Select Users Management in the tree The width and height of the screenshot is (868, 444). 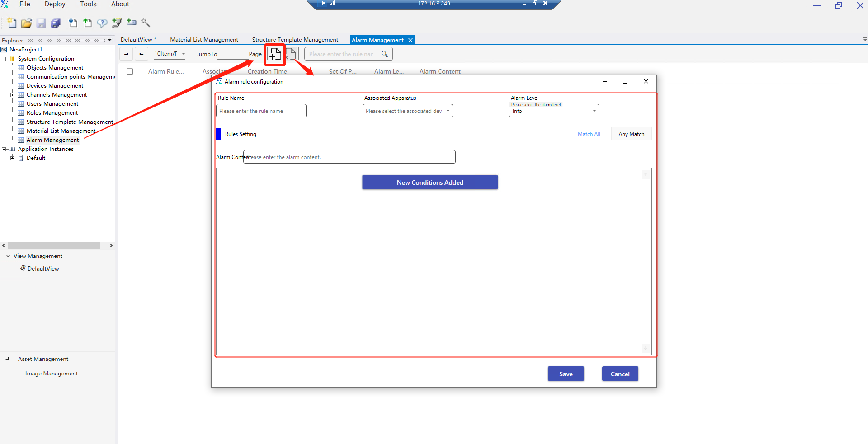click(52, 104)
